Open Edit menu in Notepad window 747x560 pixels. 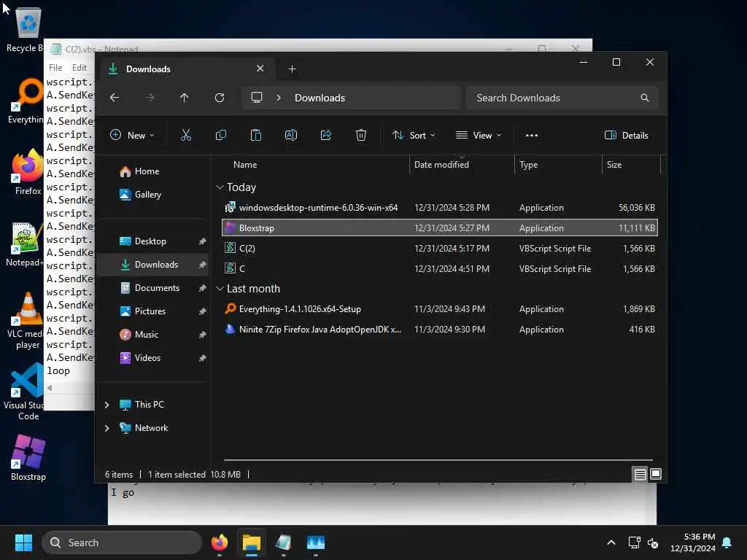79,68
